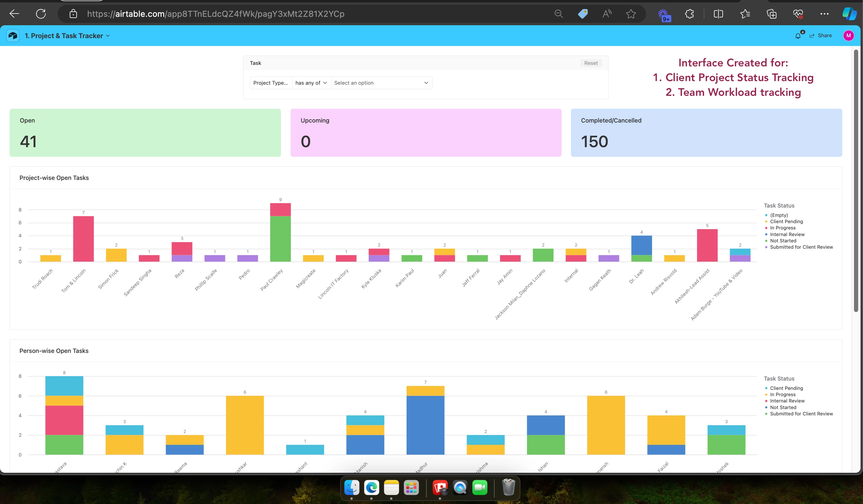Toggle split screen browser icon
Image resolution: width=863 pixels, height=504 pixels.
click(718, 14)
